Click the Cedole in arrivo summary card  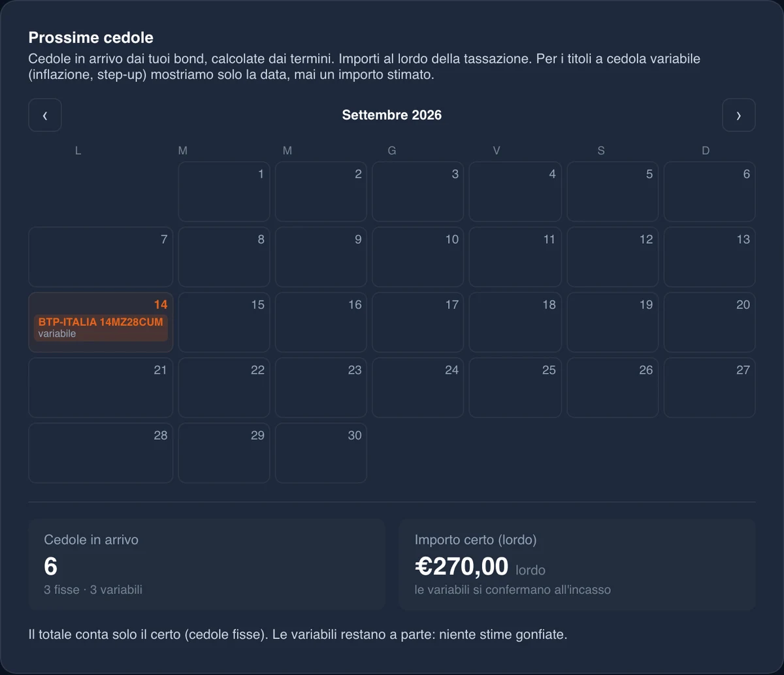point(207,565)
